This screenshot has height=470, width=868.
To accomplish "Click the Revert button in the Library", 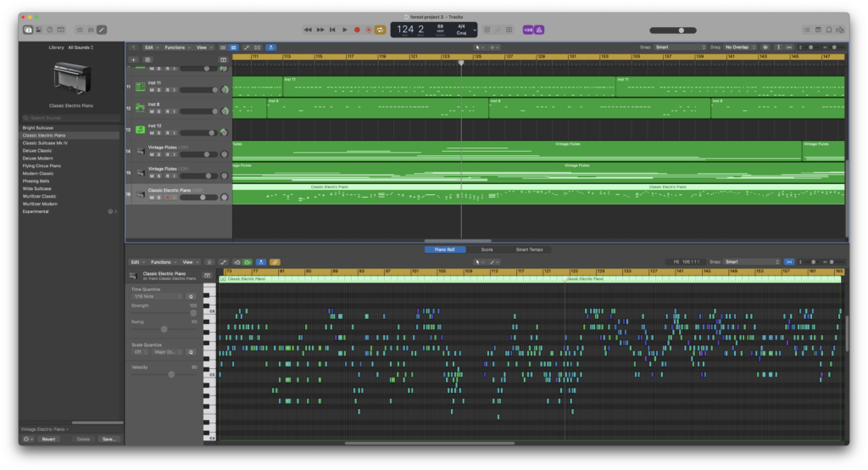I will [x=48, y=439].
